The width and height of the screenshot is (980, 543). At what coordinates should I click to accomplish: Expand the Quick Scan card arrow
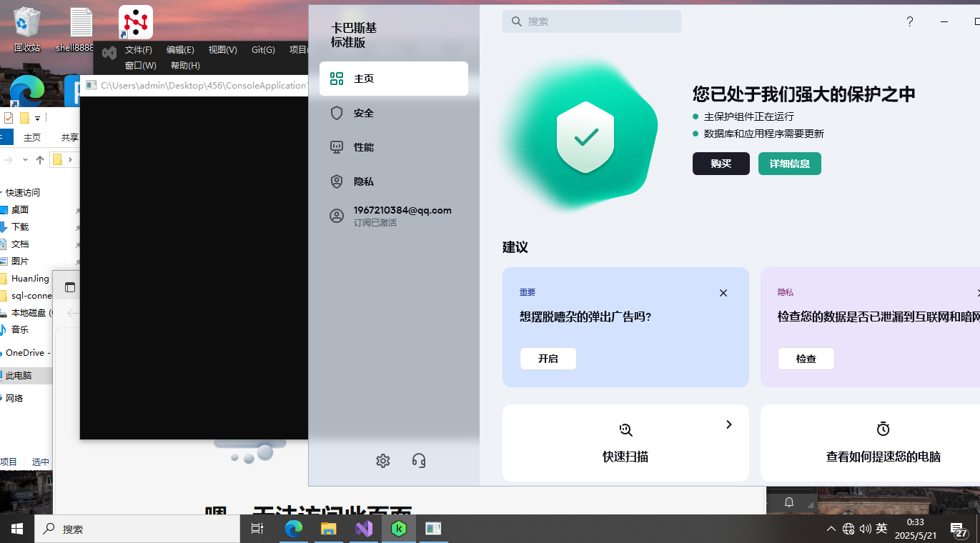(x=729, y=424)
